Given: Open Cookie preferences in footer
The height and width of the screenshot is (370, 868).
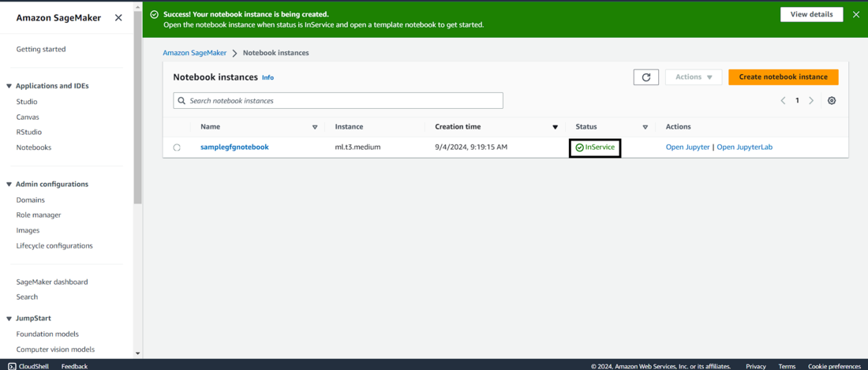Looking at the screenshot, I should click(836, 366).
